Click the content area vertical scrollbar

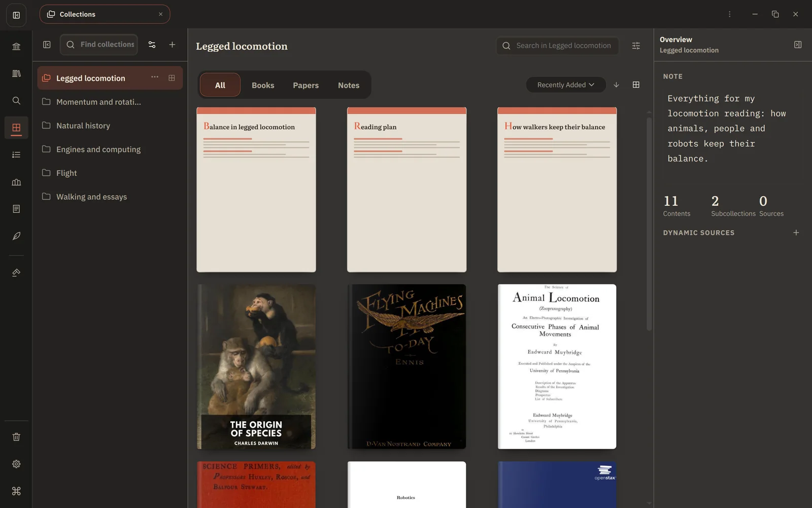coord(649,224)
